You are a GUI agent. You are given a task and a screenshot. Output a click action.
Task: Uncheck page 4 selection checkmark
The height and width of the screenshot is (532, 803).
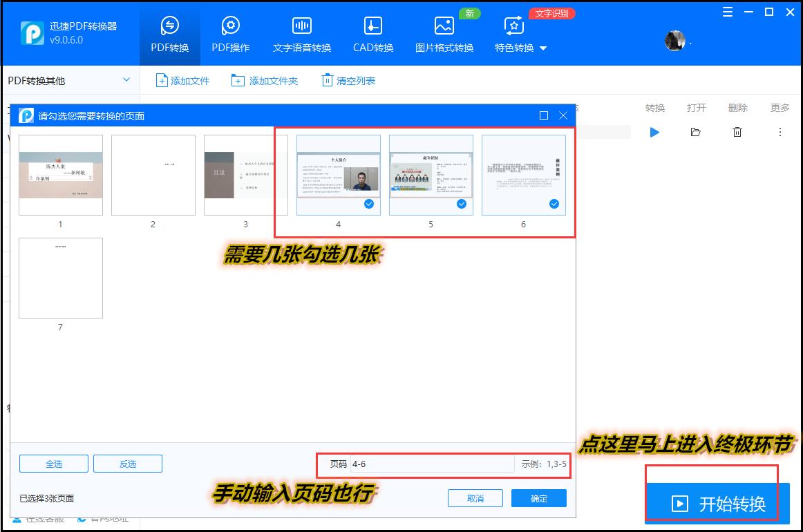pos(368,204)
